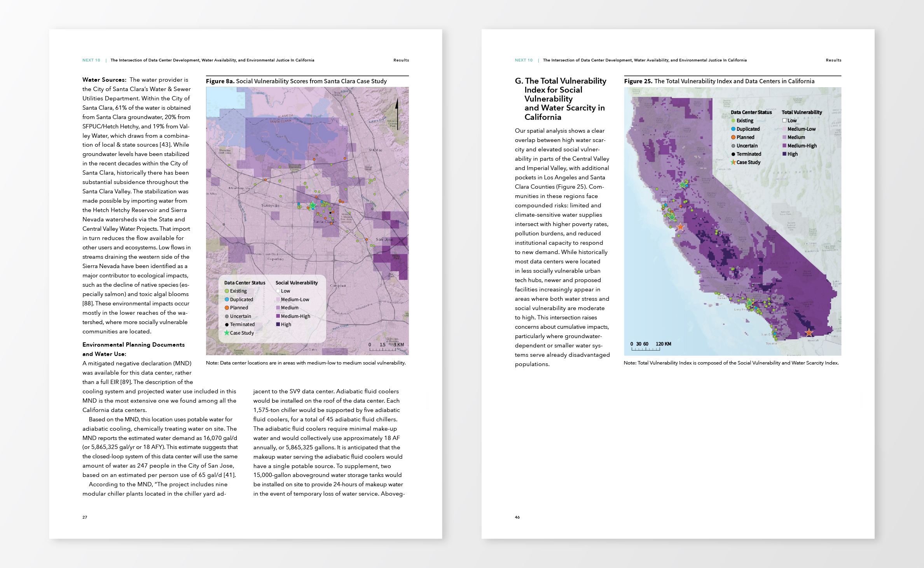Click the page number 46
The width and height of the screenshot is (924, 568).
(517, 517)
